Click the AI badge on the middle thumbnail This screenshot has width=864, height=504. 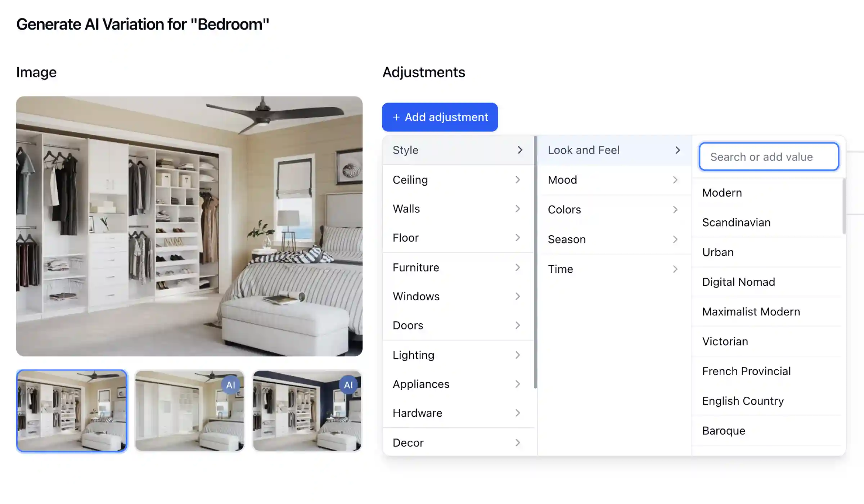pos(231,384)
